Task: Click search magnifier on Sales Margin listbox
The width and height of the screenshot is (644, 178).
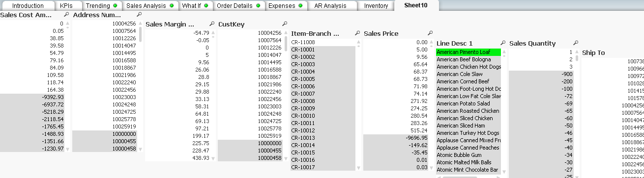Action: [212, 24]
